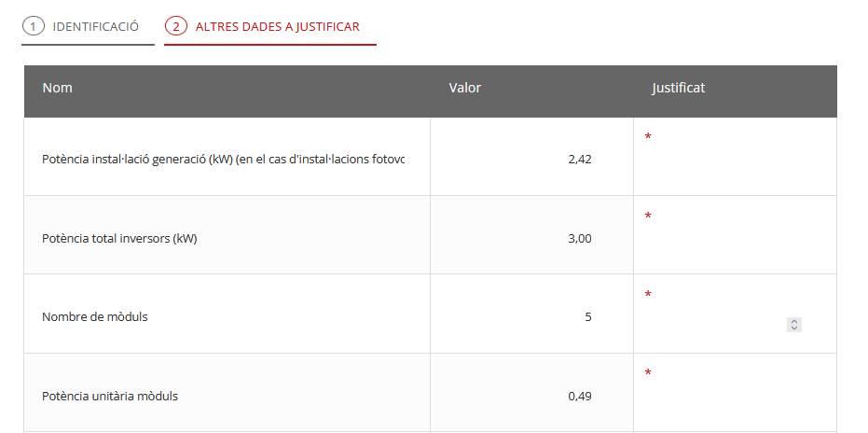Click the red circled number 2 step icon
The height and width of the screenshot is (433, 868).
coord(176,26)
